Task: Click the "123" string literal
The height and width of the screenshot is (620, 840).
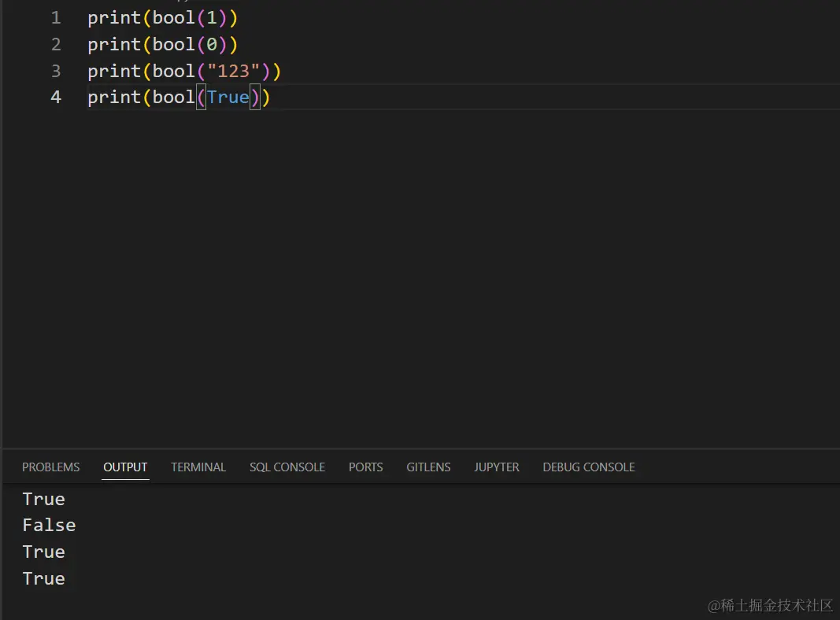Action: [x=233, y=72]
